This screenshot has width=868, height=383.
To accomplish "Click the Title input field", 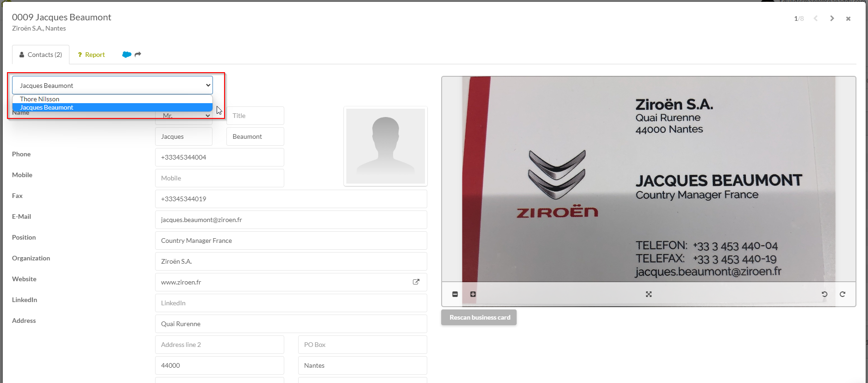I will click(x=255, y=116).
